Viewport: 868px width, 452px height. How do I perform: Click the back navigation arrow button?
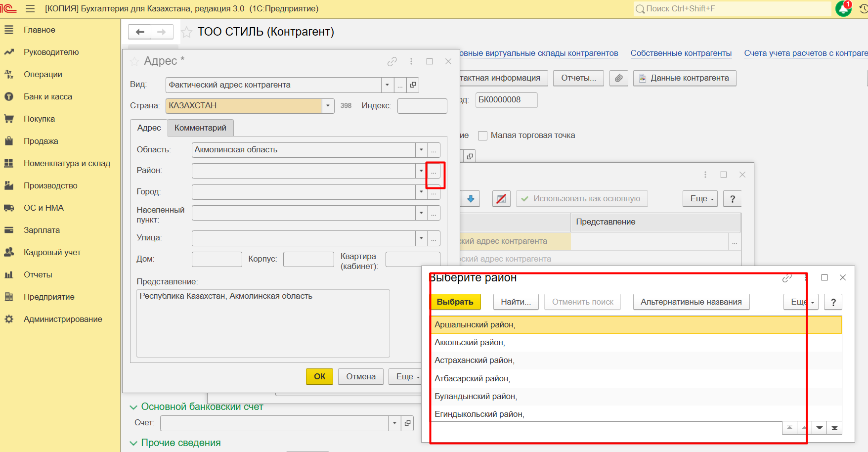coord(140,32)
